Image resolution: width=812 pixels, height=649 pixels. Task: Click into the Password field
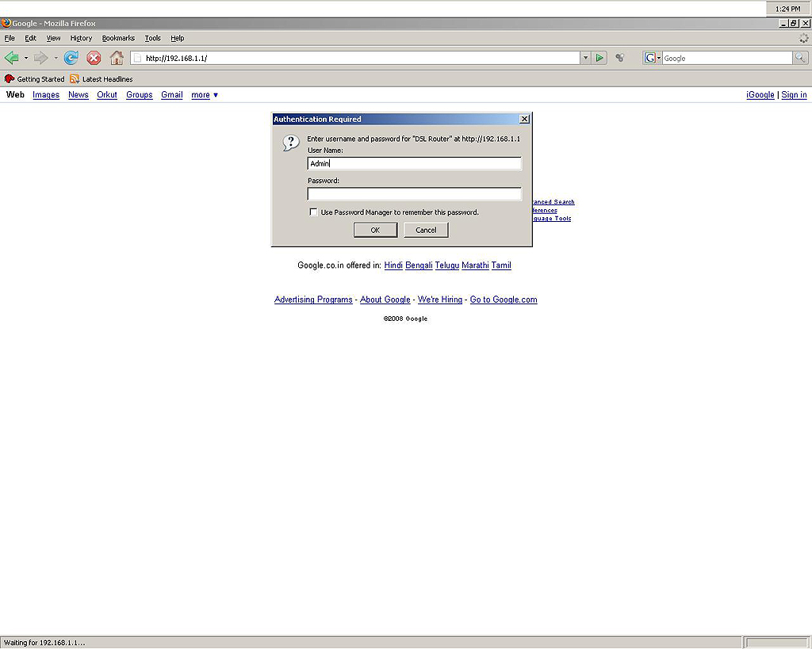414,194
